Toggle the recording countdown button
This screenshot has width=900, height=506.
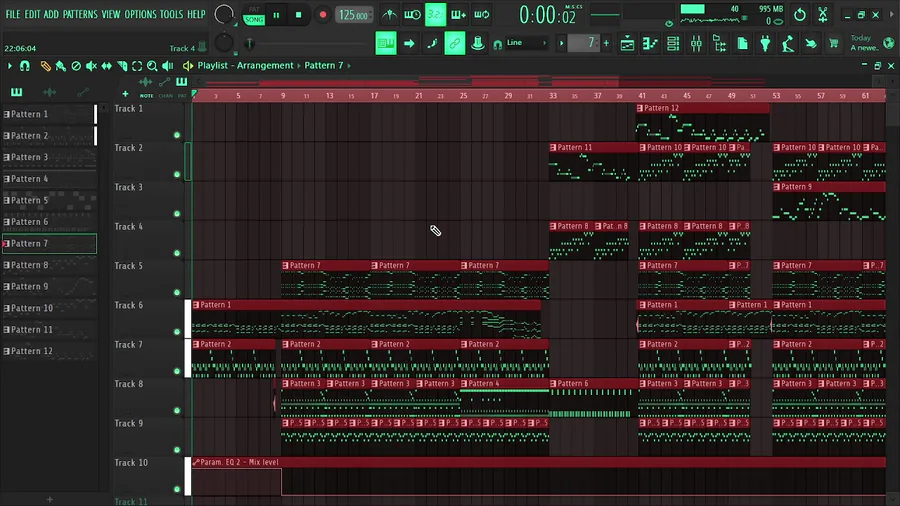[x=436, y=15]
